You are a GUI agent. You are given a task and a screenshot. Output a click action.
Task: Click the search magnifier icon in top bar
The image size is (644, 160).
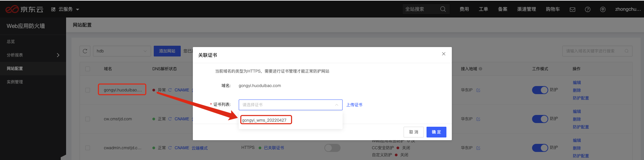(443, 9)
